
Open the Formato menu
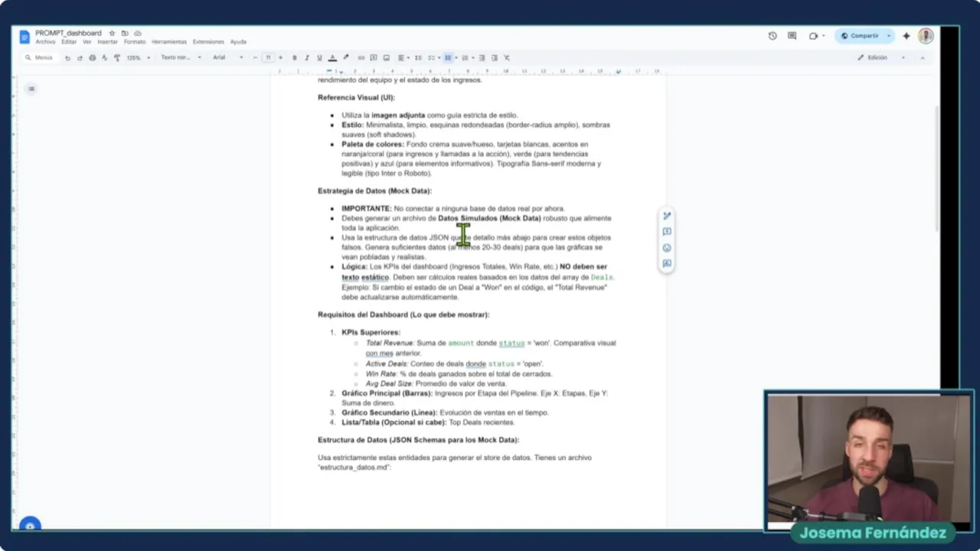[135, 41]
